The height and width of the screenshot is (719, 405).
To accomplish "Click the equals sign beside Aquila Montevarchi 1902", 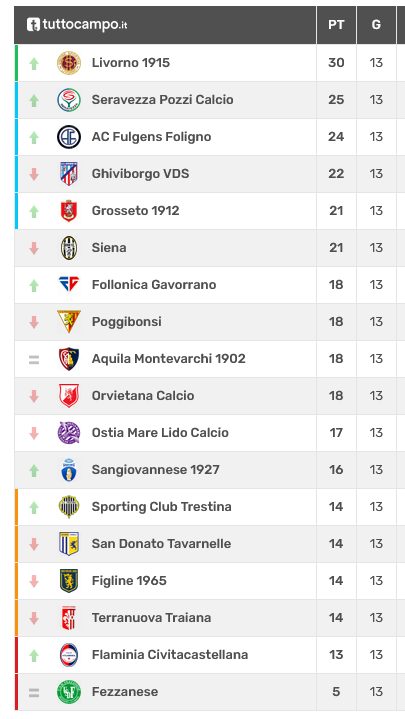I will point(34,360).
